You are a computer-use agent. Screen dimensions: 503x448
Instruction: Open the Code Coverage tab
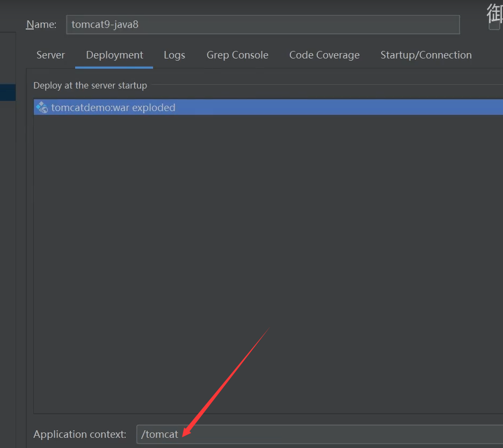(x=324, y=55)
